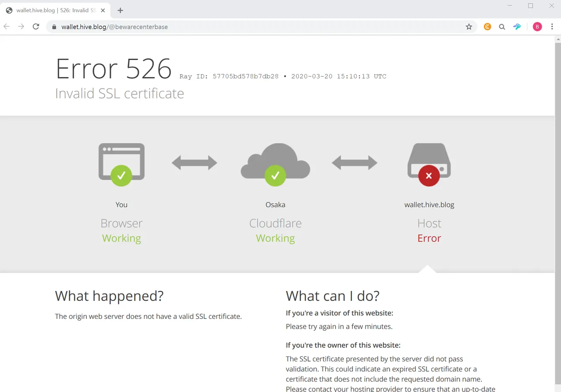561x392 pixels.
Task: Bookmark the page with the star icon
Action: tap(469, 27)
